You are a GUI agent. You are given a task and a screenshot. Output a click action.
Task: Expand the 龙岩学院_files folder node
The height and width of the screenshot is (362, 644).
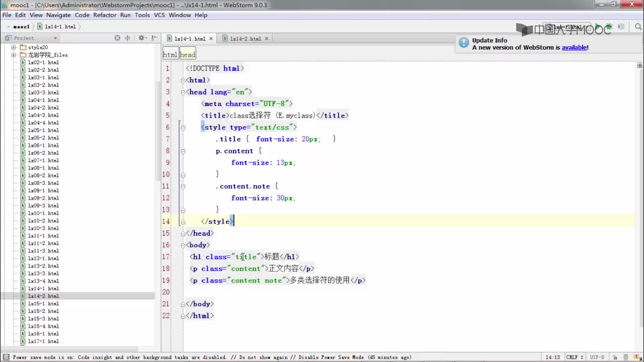[x=13, y=55]
